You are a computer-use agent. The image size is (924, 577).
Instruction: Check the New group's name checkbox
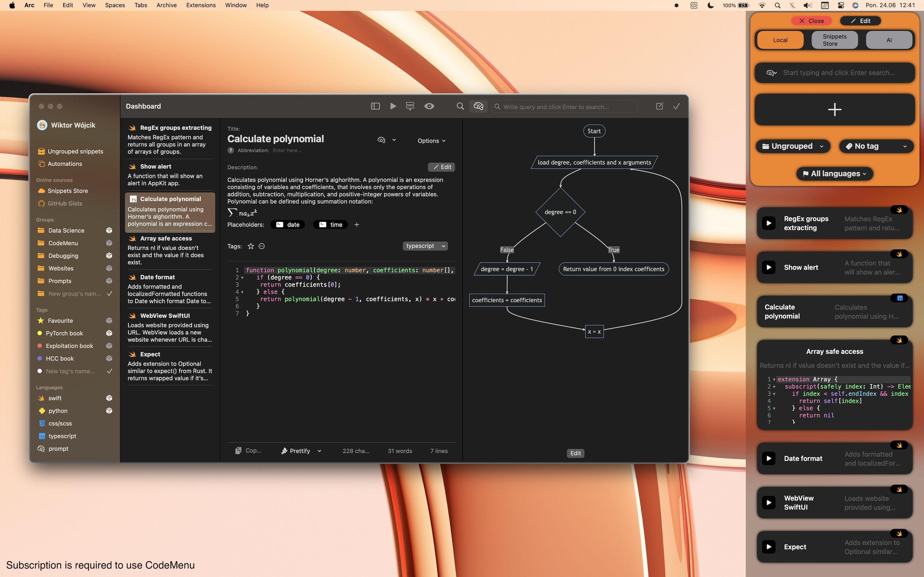(x=110, y=293)
